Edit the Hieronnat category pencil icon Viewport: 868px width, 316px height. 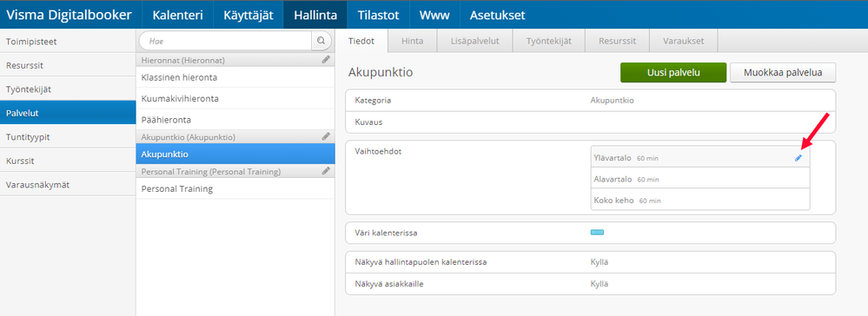click(x=326, y=59)
